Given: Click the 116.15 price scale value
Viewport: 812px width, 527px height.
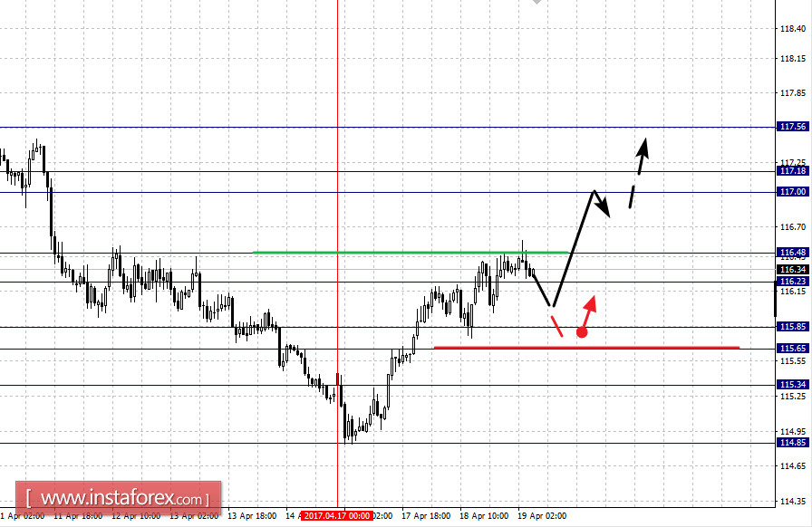Looking at the screenshot, I should (793, 292).
